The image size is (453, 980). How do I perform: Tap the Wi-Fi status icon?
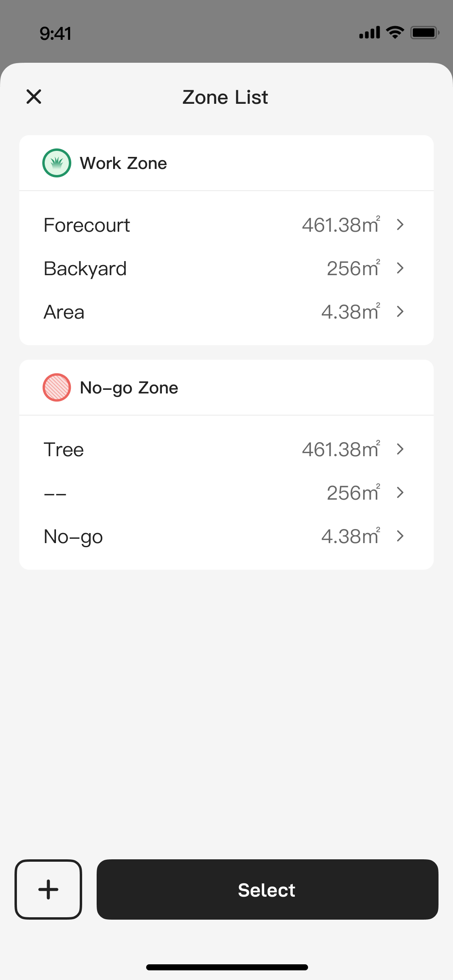click(x=395, y=32)
